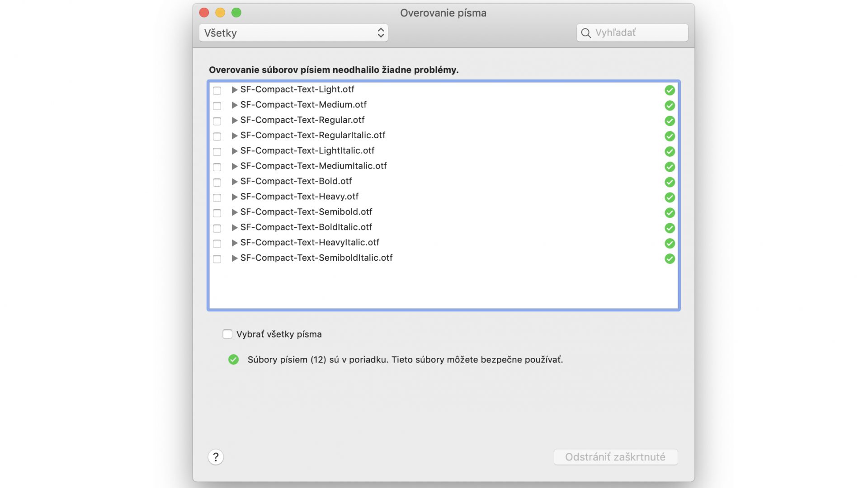
Task: Check the box for SF-Compact-Text-SemiboldItalic.otf
Action: pyautogui.click(x=217, y=259)
